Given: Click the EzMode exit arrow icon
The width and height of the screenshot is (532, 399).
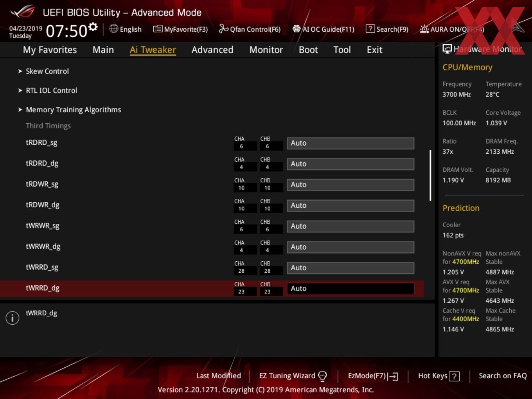Looking at the screenshot, I should point(393,376).
